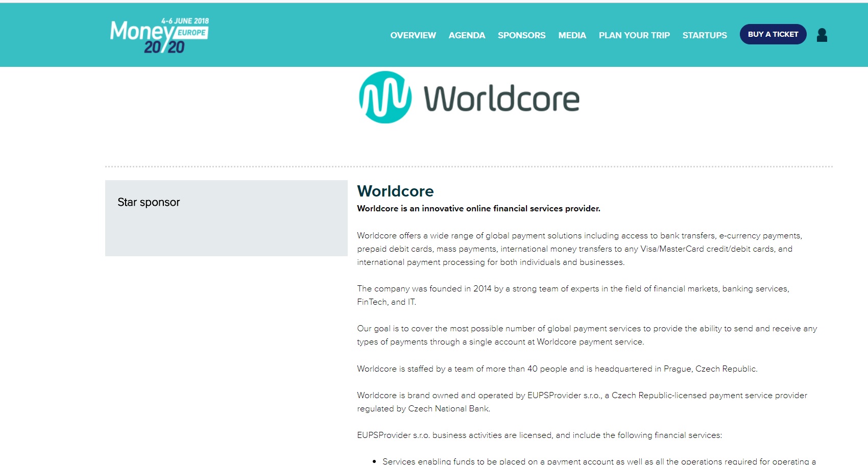Screen dimensions: 868x465
Task: Click the Buy a Ticket button
Action: [x=773, y=34]
